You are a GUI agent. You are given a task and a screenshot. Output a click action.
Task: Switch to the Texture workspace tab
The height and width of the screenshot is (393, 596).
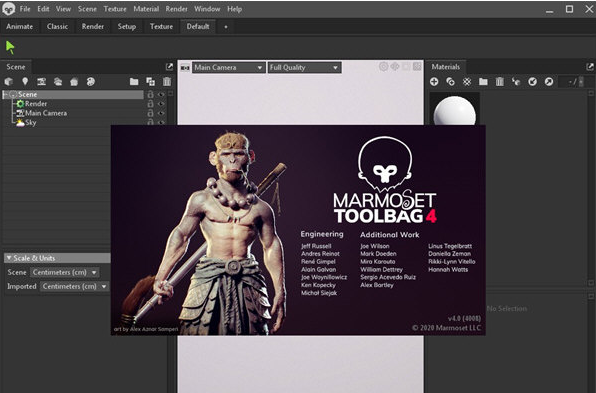(x=161, y=27)
